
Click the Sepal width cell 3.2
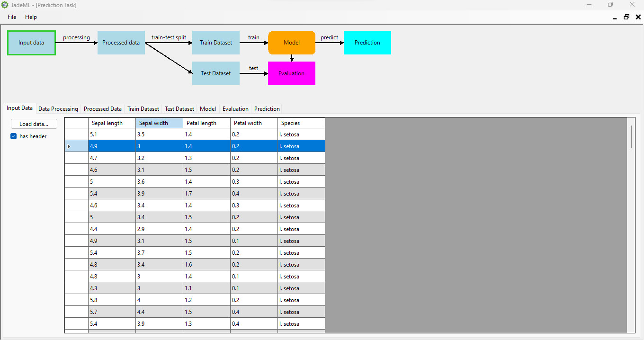coord(159,158)
